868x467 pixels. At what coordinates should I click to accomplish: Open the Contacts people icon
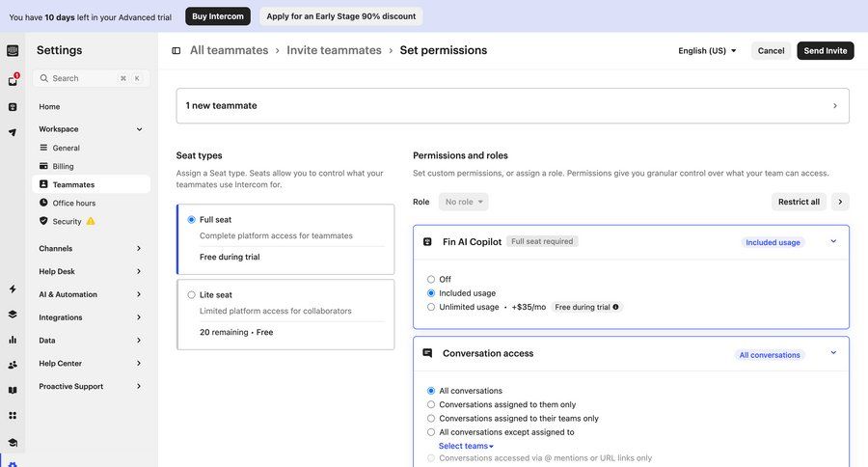click(x=13, y=365)
